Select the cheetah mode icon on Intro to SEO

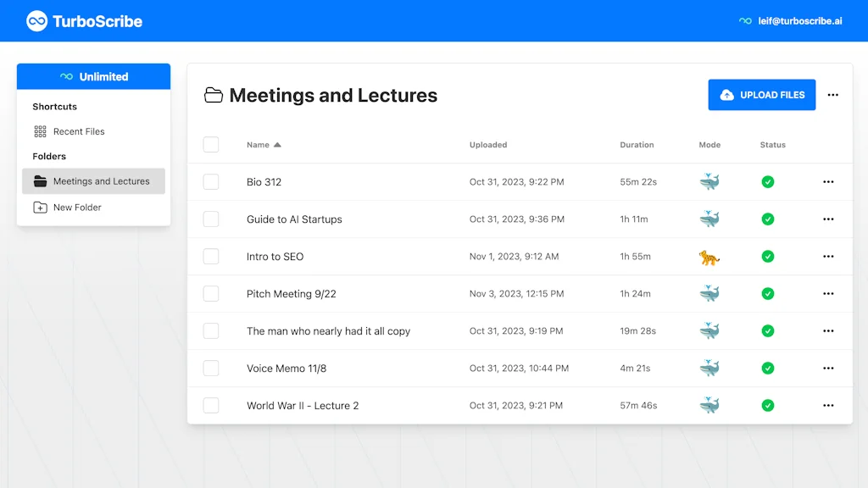coord(709,256)
